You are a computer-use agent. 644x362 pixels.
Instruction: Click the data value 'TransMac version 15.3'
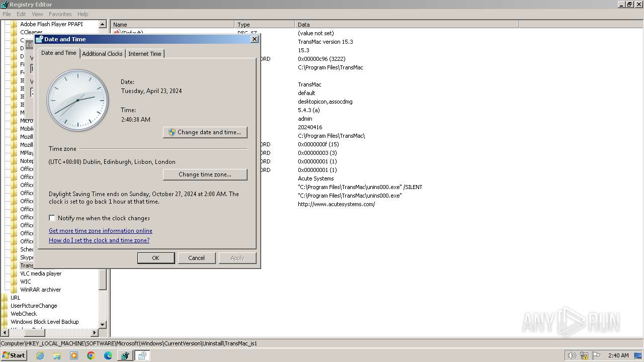326,42
